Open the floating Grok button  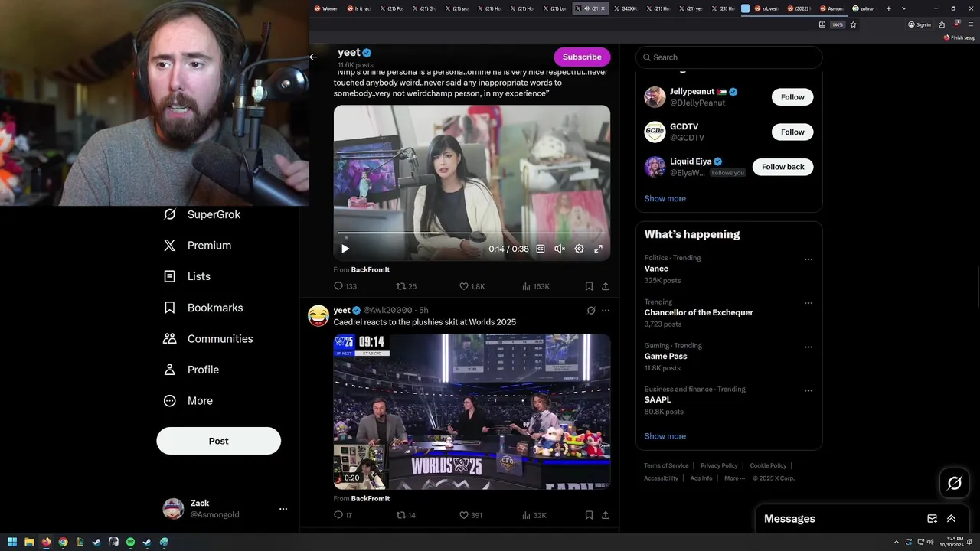point(955,483)
